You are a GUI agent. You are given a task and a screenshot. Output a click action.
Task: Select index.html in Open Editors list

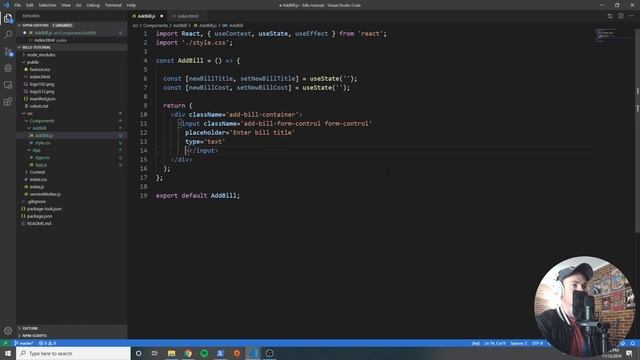[x=71, y=40]
